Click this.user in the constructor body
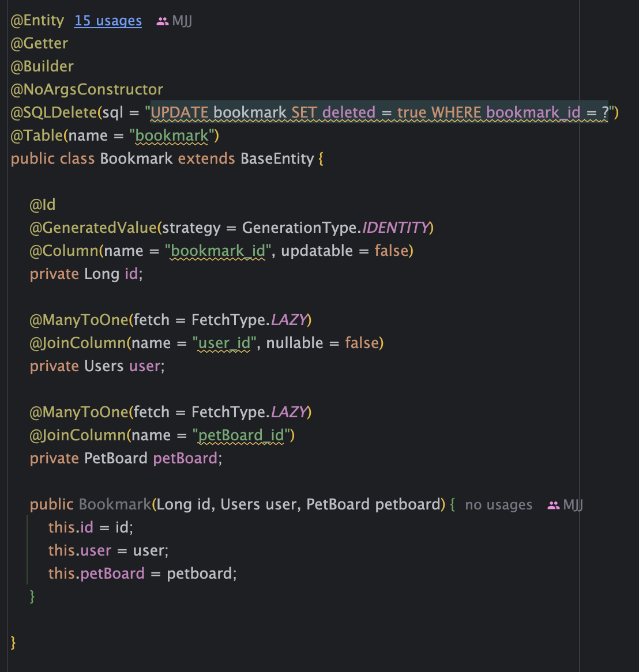 [80, 550]
